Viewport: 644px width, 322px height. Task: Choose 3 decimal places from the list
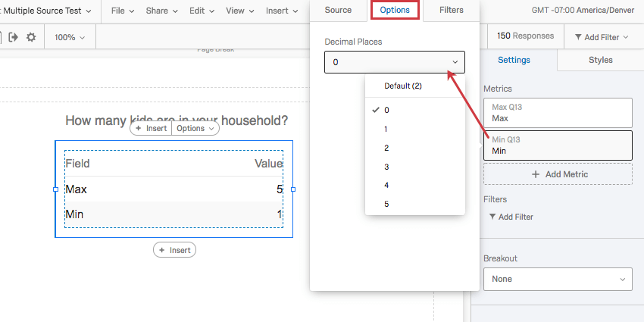(x=386, y=167)
